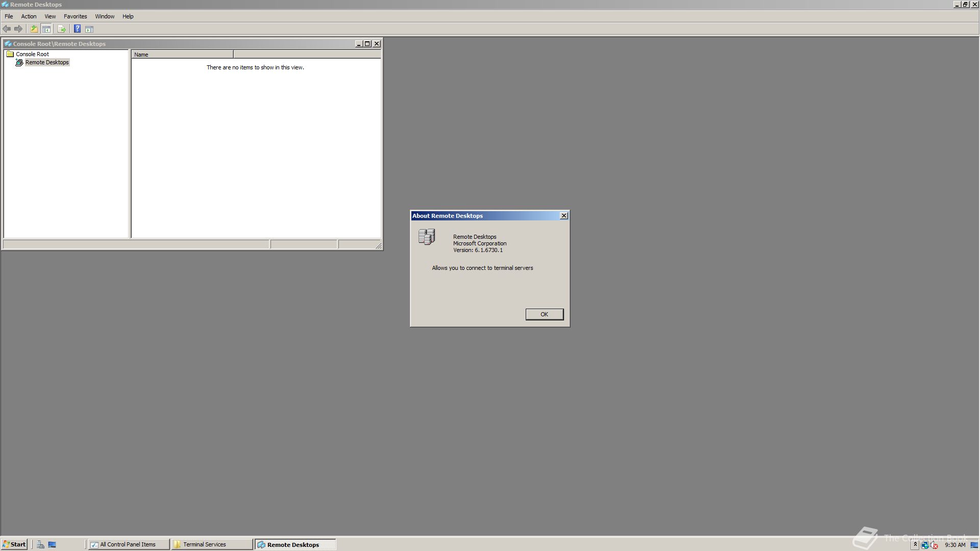The width and height of the screenshot is (980, 551).
Task: Minimize the Console Root child window
Action: (x=358, y=44)
